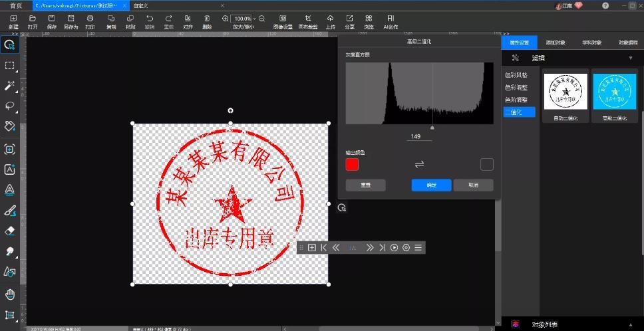Select the eraser tool
The image size is (644, 331).
click(9, 231)
